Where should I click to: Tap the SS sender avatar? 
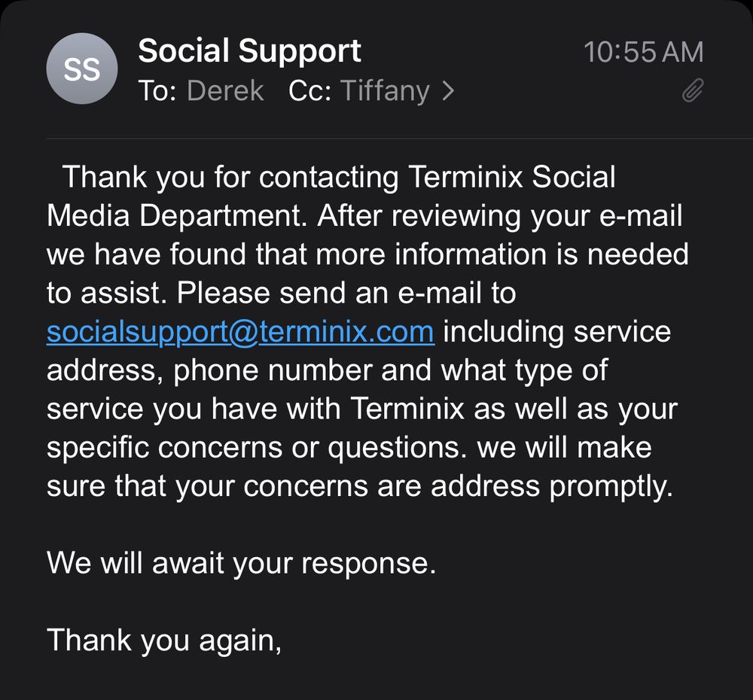point(82,69)
